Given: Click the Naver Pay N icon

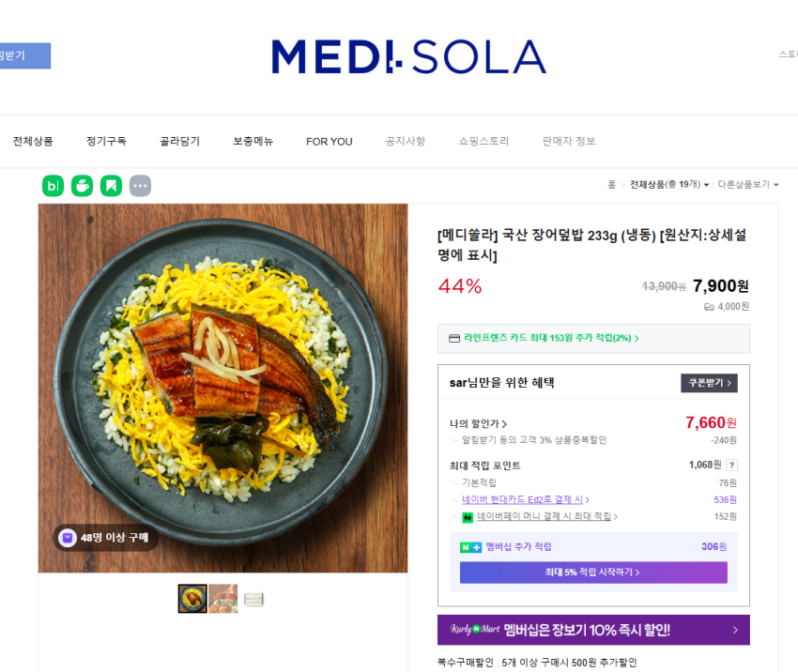Looking at the screenshot, I should pyautogui.click(x=468, y=517).
